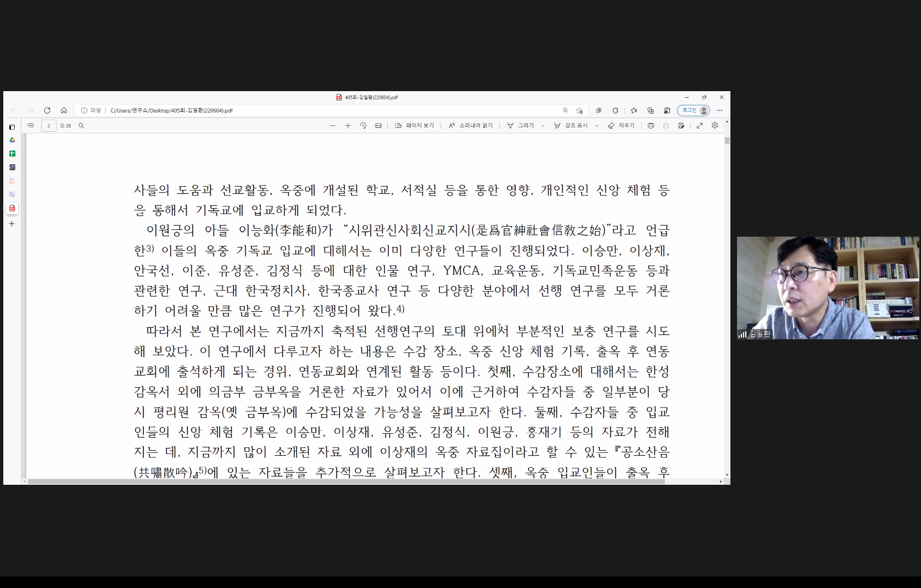921x588 pixels.
Task: Click the page number field showing 2
Action: click(x=48, y=126)
